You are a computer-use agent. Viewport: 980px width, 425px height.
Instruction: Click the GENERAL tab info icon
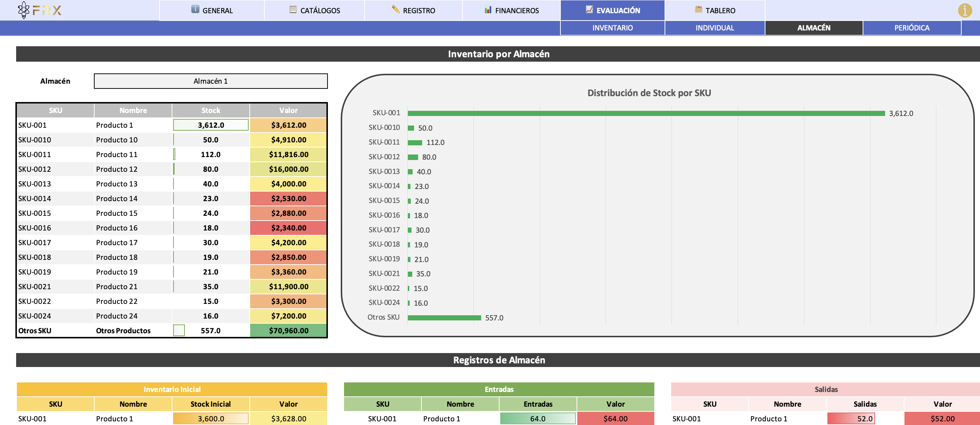[195, 9]
